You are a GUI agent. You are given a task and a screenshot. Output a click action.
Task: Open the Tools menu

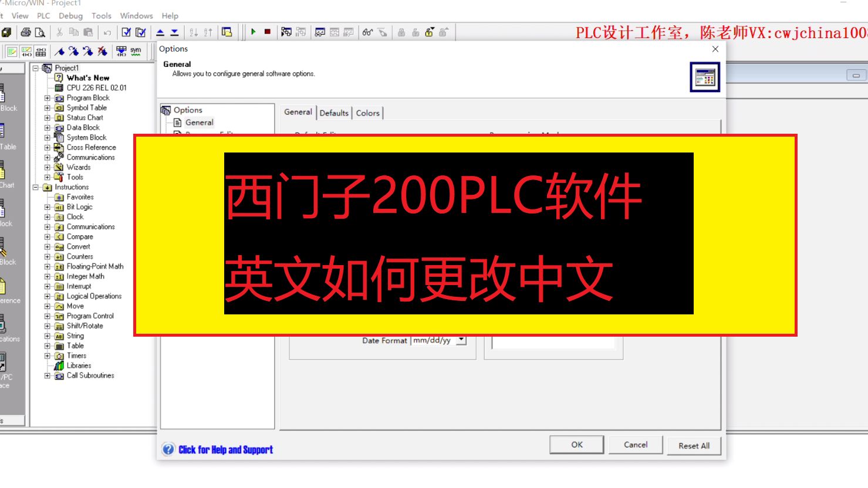tap(102, 16)
